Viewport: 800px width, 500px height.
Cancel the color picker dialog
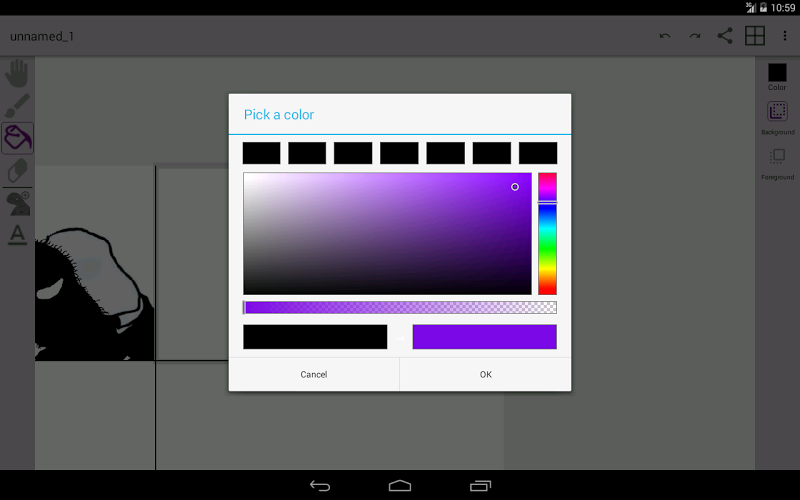click(314, 374)
